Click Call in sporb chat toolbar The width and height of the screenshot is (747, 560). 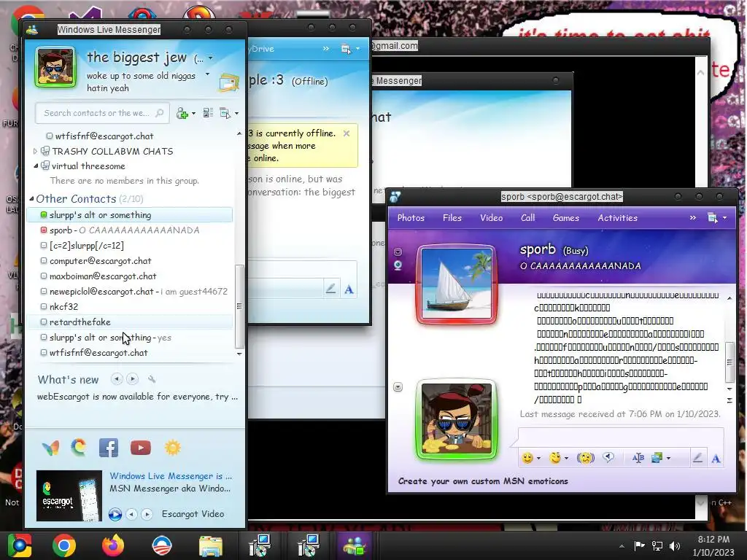point(527,217)
